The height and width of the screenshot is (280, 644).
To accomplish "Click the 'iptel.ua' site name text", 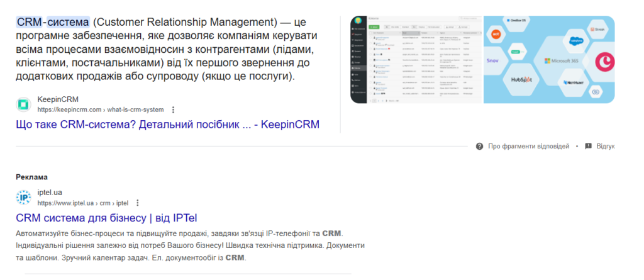I will (x=50, y=193).
